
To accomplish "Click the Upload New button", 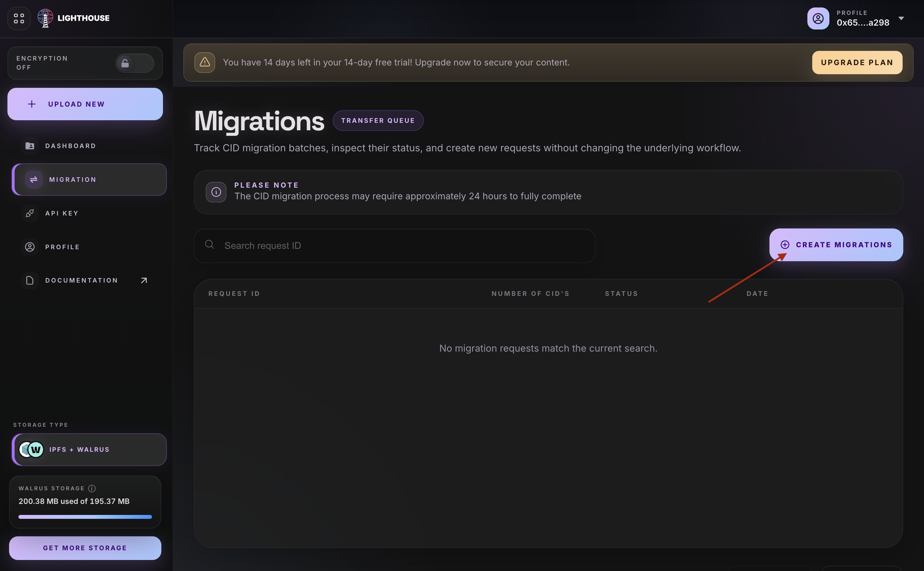I will (85, 104).
